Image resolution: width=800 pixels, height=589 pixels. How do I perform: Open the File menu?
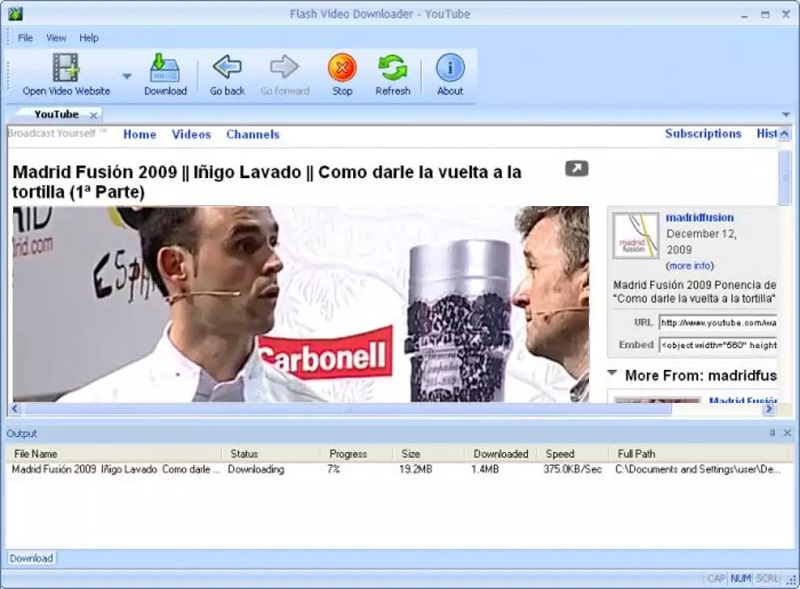click(25, 38)
